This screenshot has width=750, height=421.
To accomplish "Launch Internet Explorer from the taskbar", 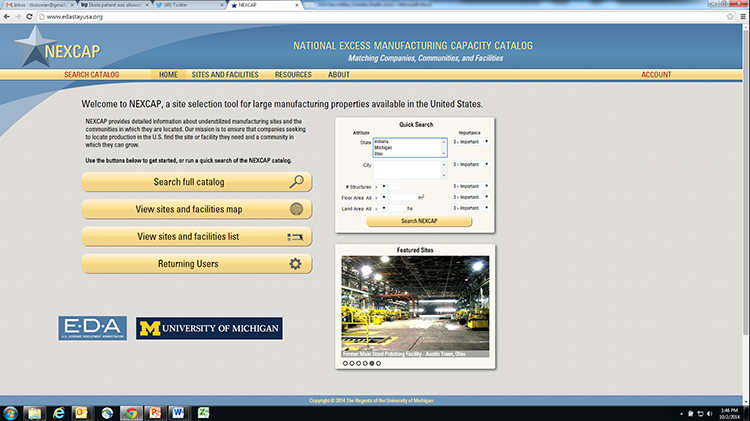I will 58,413.
